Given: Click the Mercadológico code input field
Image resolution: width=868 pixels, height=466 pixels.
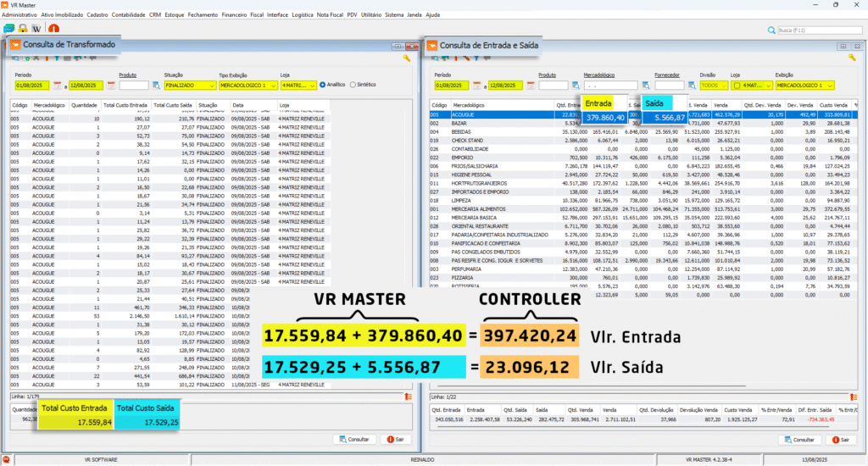Looking at the screenshot, I should pos(610,86).
